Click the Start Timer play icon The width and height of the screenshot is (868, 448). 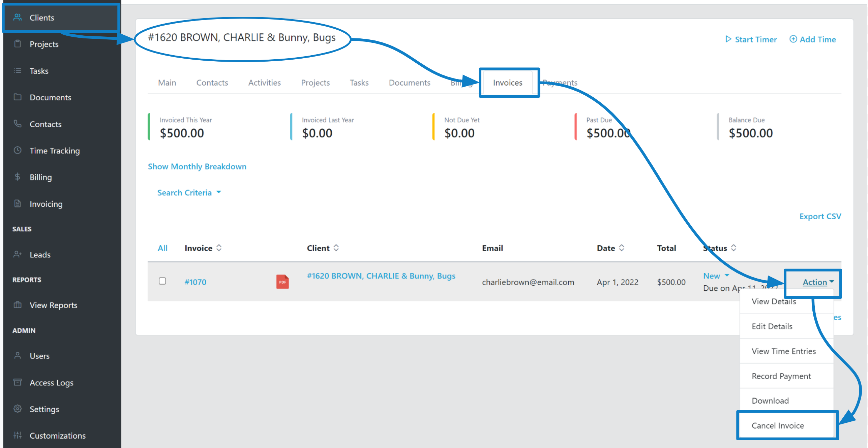(728, 39)
